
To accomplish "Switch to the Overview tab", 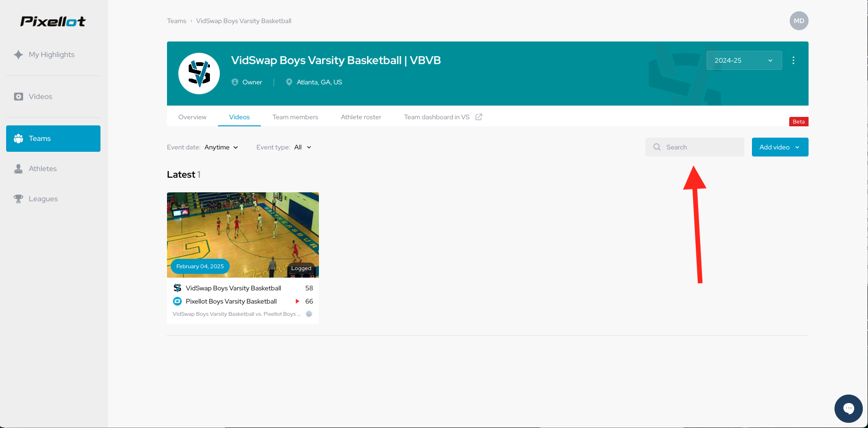I will (192, 117).
